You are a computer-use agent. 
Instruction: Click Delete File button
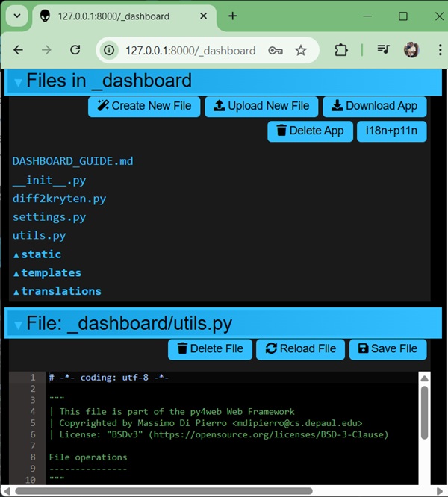211,349
